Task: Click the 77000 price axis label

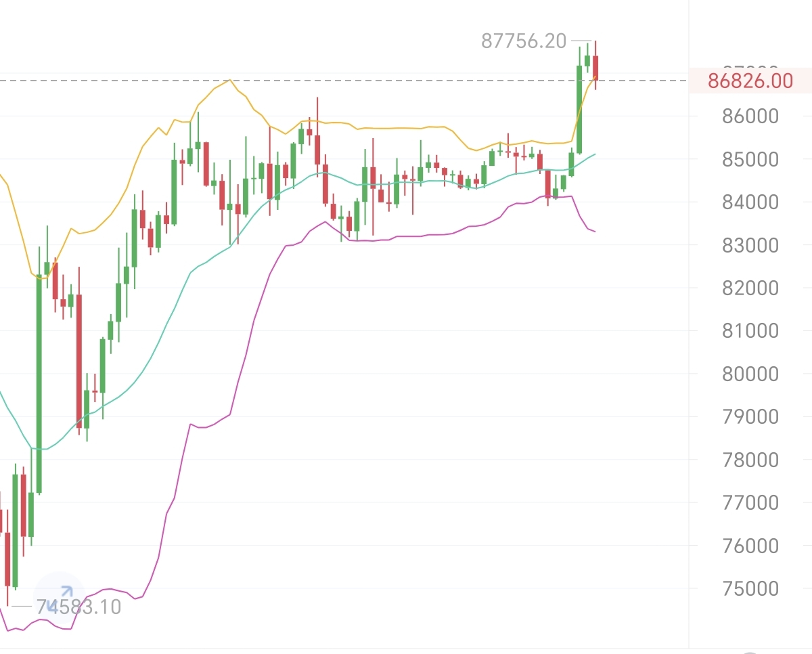Action: (750, 503)
